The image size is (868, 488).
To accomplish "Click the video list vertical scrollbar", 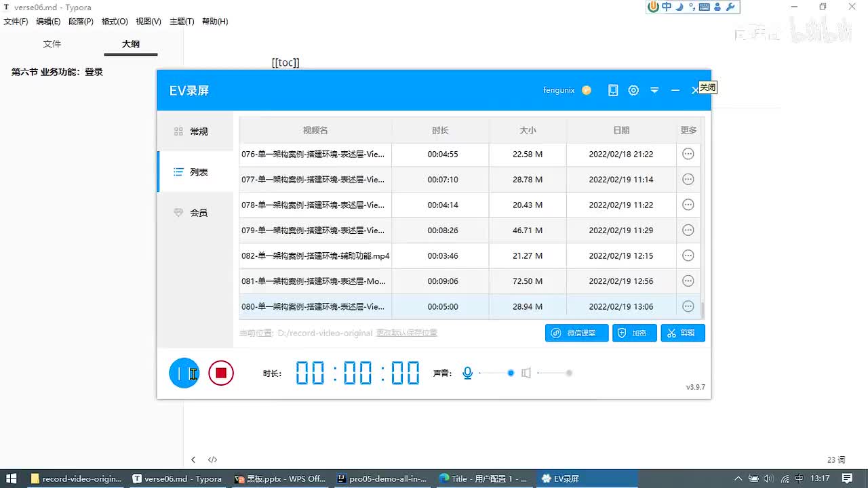I will point(703,310).
